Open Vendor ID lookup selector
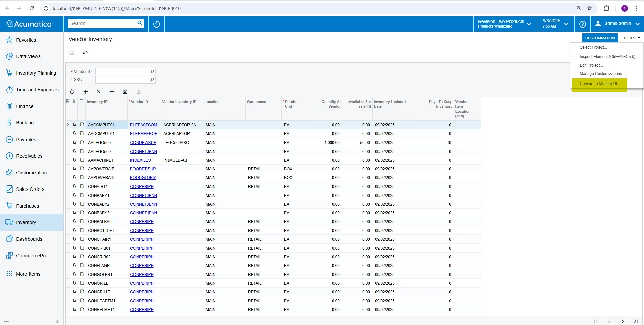This screenshot has height=325, width=644. 152,72
